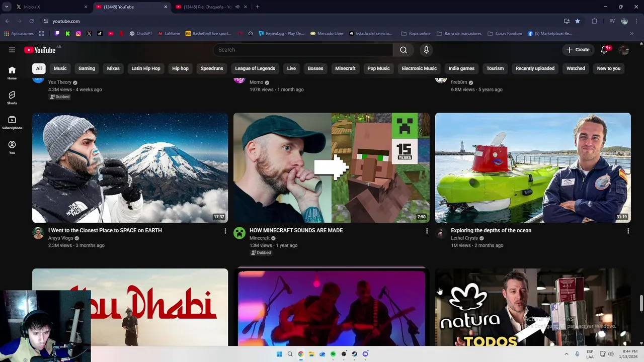Expand the bookmarks overflow chevron

click(x=632, y=34)
